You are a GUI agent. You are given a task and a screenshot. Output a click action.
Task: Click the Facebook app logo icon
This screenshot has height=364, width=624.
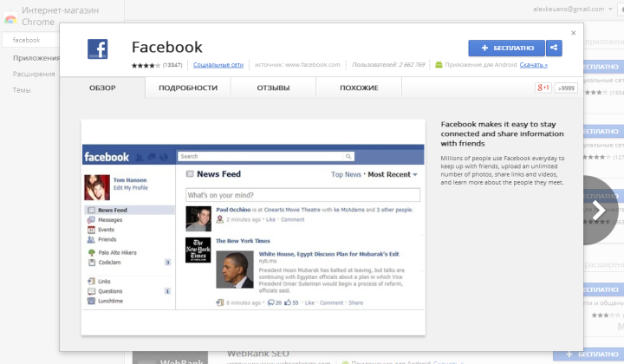click(x=97, y=49)
